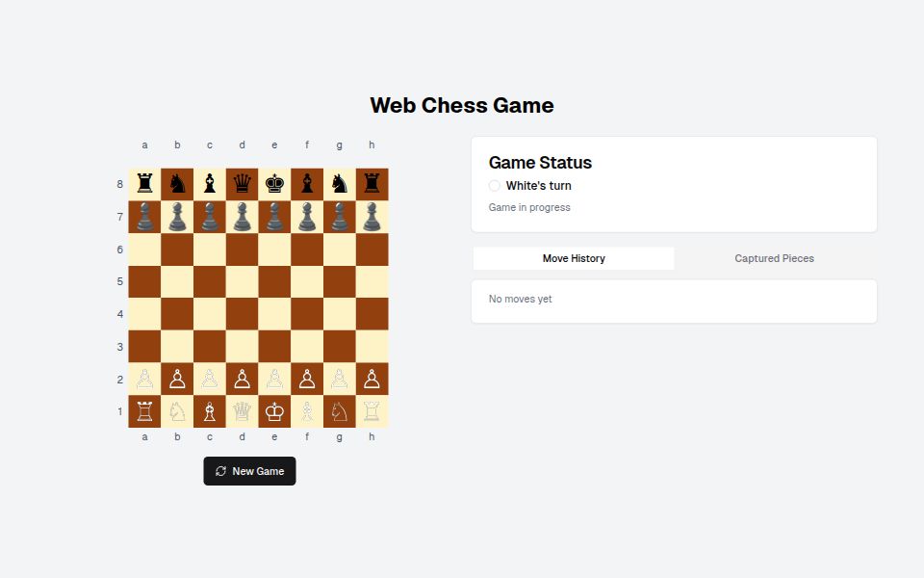Click the black bishop on c8
This screenshot has width=924, height=578.
[210, 183]
